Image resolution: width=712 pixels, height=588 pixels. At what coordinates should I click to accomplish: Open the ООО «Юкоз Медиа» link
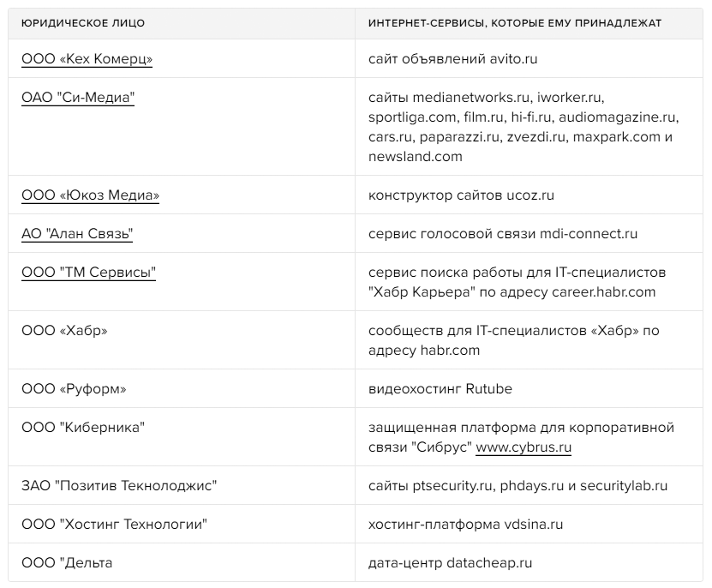coord(90,195)
